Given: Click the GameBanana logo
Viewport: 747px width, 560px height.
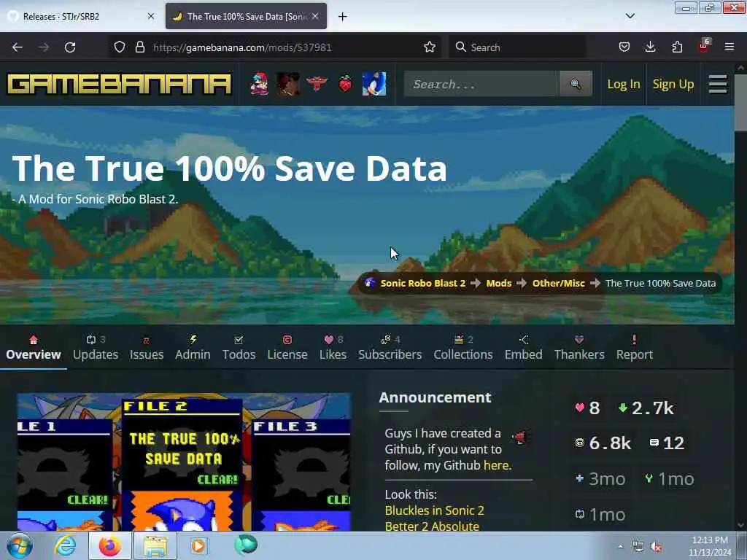Looking at the screenshot, I should [x=119, y=85].
